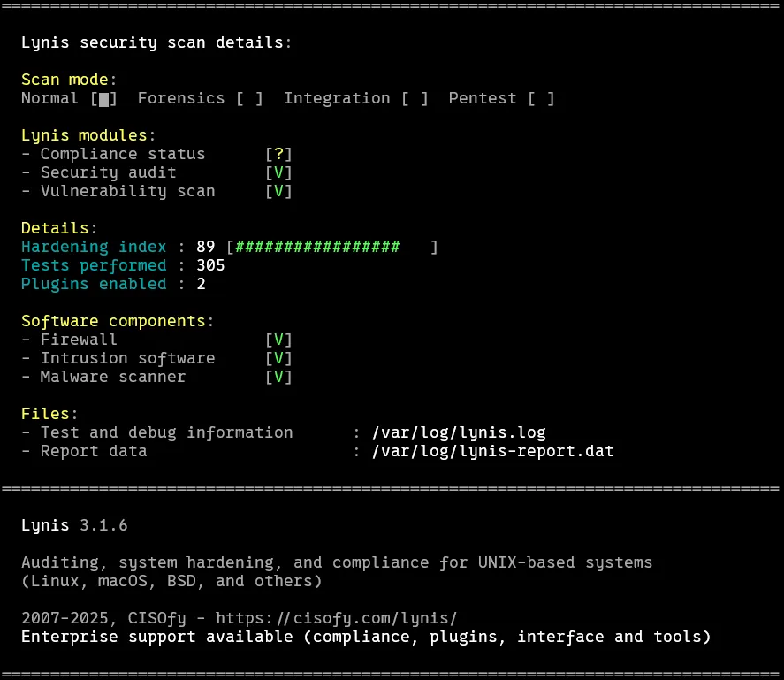Image resolution: width=784 pixels, height=680 pixels.
Task: Click the Enterprise support available line
Action: click(366, 637)
